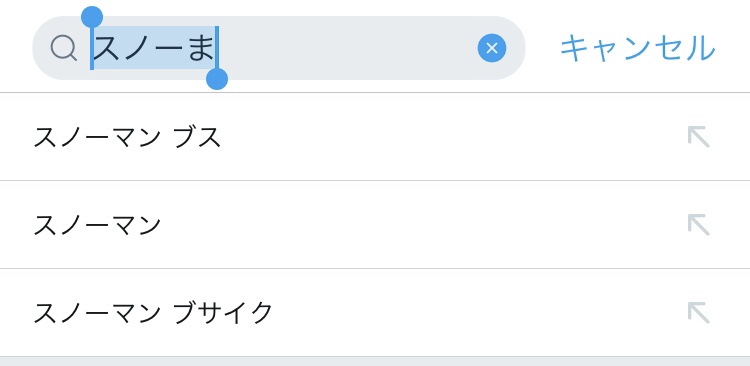Tap the gray area below the suggestions

click(375, 362)
